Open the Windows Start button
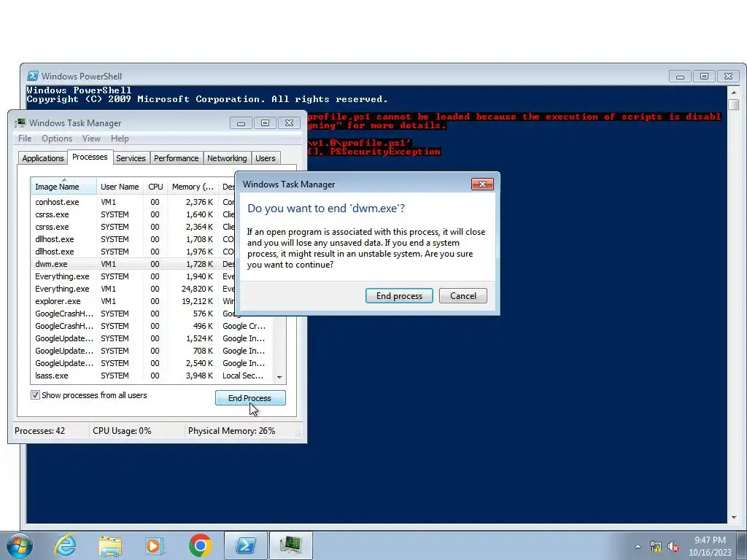The image size is (747, 560). coord(20,545)
